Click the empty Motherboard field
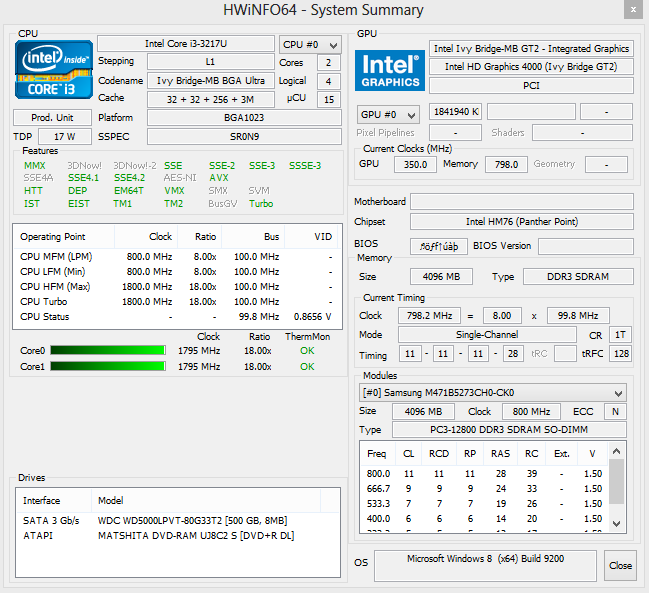This screenshot has height=593, width=649. (x=522, y=202)
